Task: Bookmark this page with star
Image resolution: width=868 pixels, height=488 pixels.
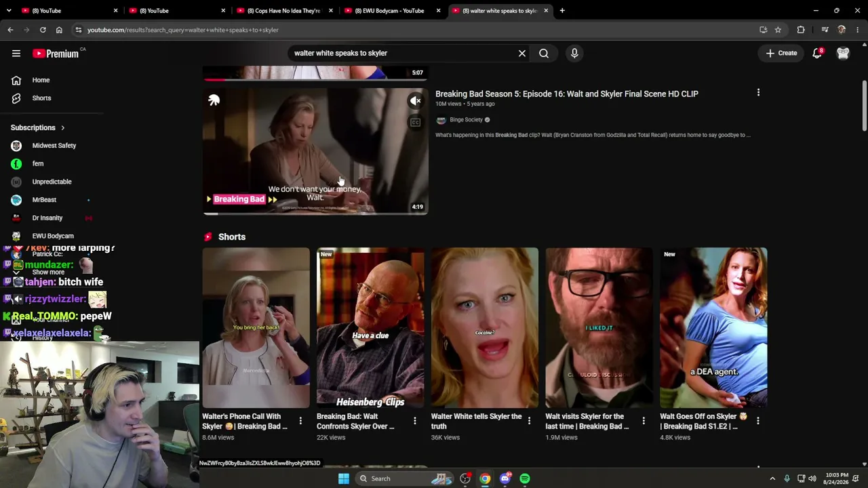Action: coord(778,30)
